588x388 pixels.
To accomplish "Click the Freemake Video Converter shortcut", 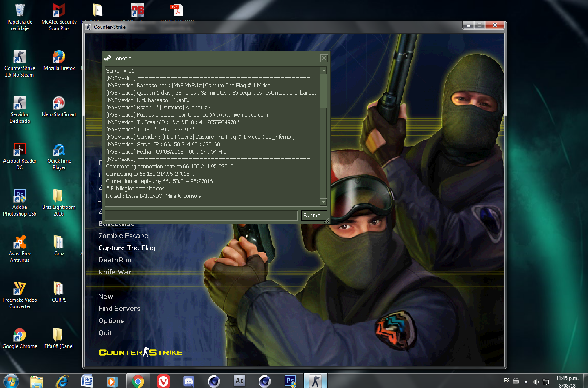I will 20,295.
